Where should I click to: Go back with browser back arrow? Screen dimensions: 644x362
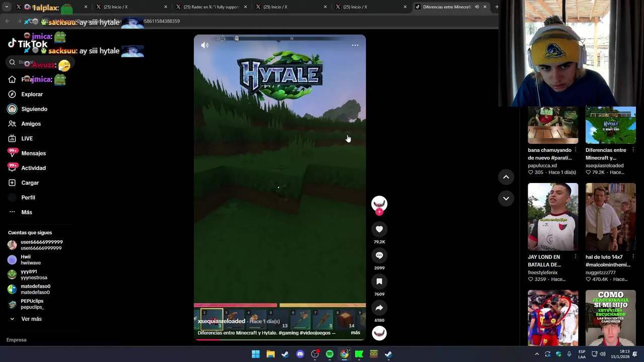point(7,21)
